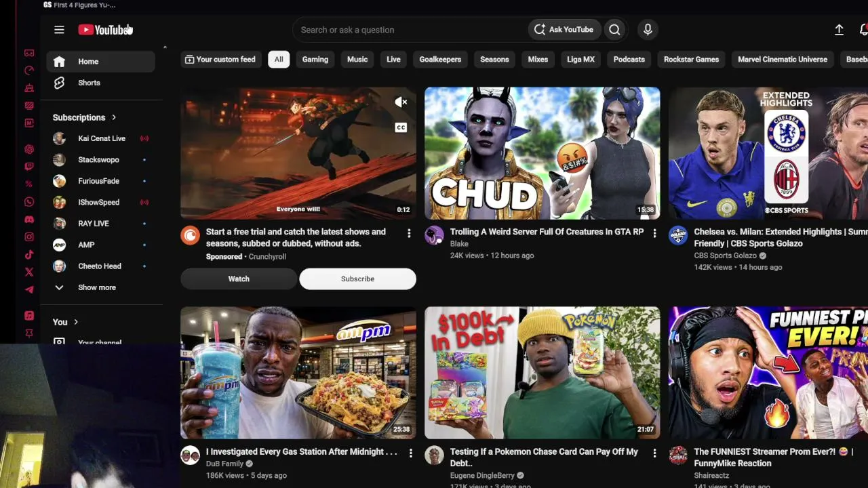Viewport: 868px width, 488px height.
Task: Open the upload arrow icon in the header
Action: (839, 30)
